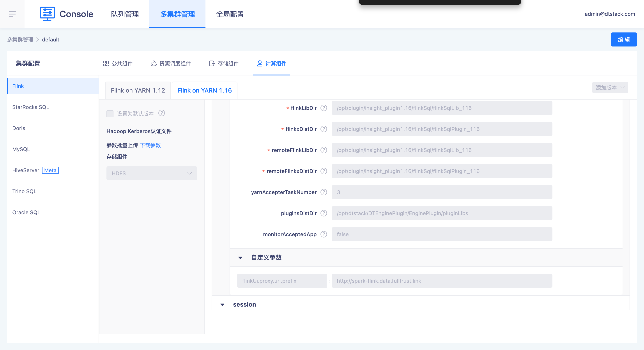Image resolution: width=644 pixels, height=350 pixels.
Task: Open the 添加版本 dropdown
Action: pyautogui.click(x=610, y=88)
